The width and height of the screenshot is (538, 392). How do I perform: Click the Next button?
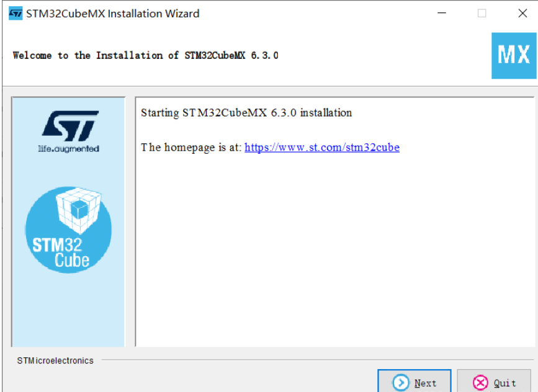pyautogui.click(x=414, y=381)
